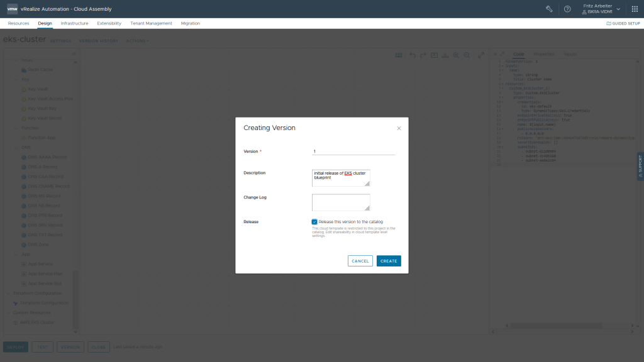The image size is (644, 362).
Task: Click the Terraform Configuration item icon
Action: tap(16, 304)
